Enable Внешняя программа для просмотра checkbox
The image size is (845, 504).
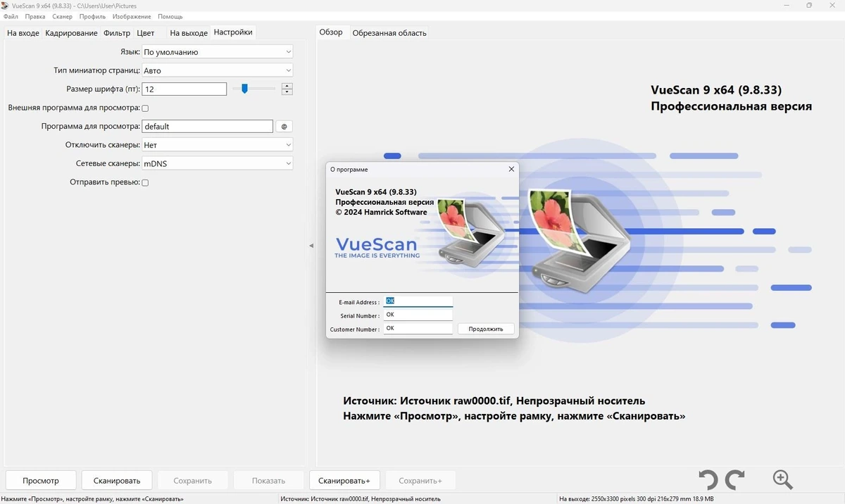pos(145,108)
